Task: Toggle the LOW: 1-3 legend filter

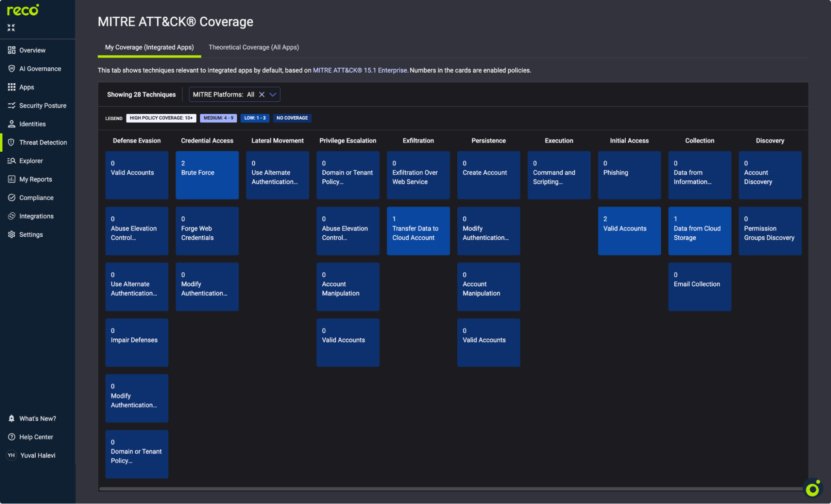Action: [x=255, y=118]
